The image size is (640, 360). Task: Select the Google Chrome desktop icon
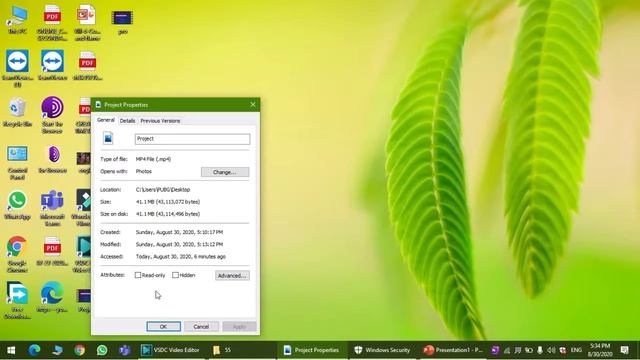17,253
